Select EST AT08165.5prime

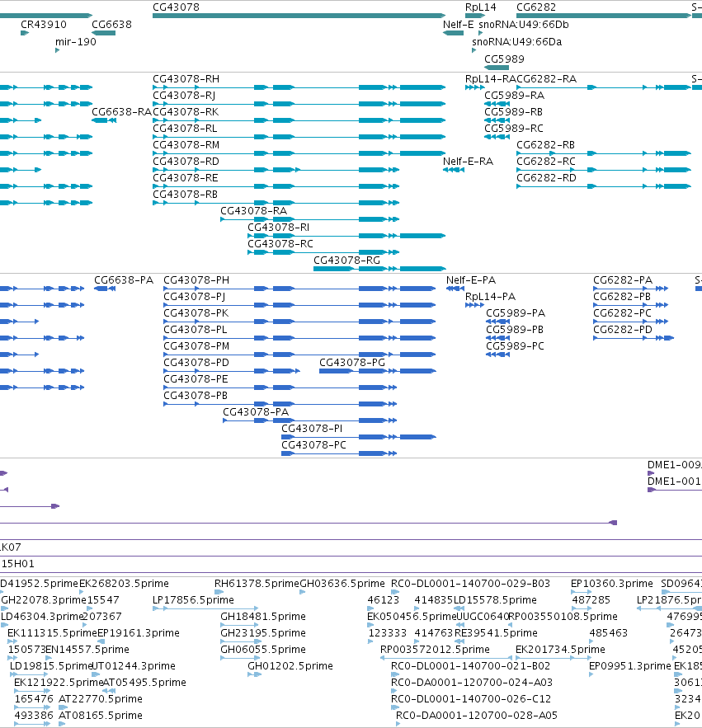101,716
